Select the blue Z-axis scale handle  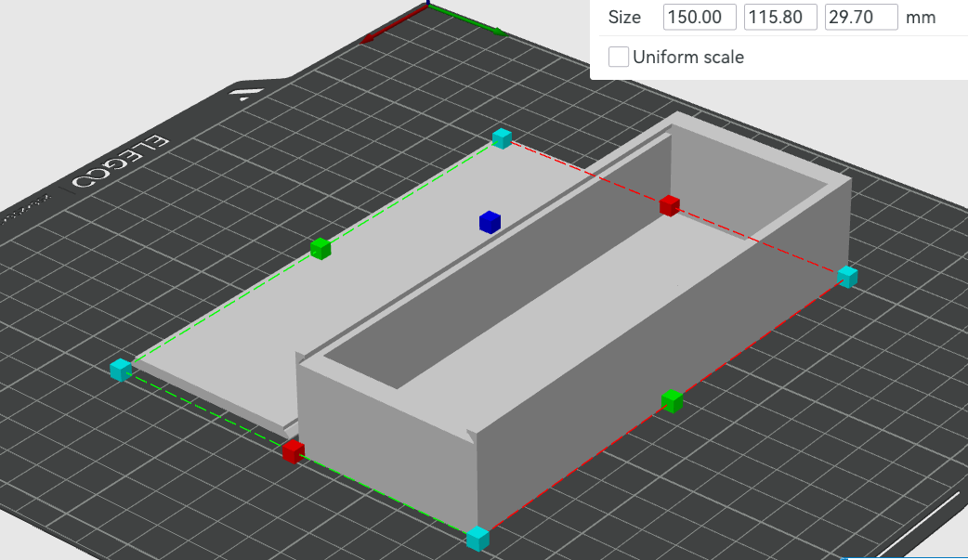click(490, 222)
